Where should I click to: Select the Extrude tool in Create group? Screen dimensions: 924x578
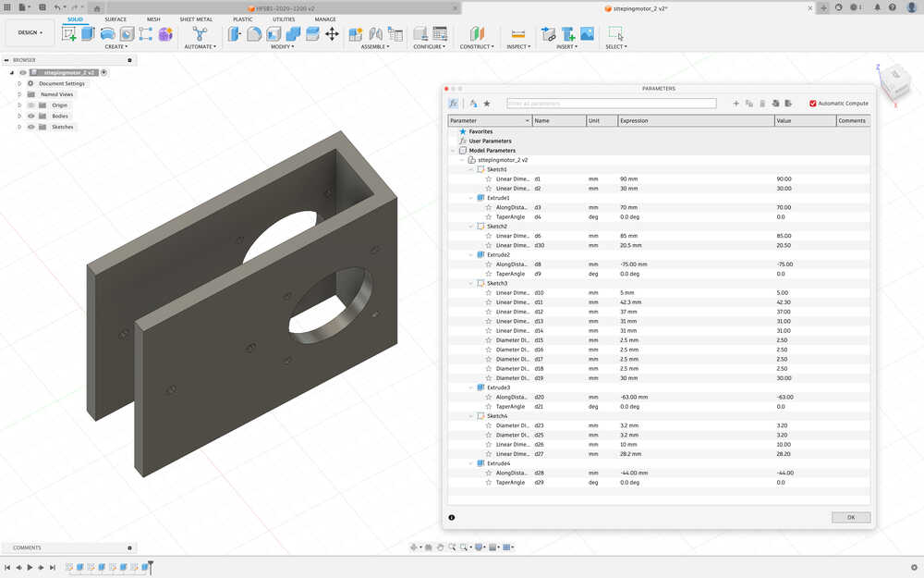88,33
